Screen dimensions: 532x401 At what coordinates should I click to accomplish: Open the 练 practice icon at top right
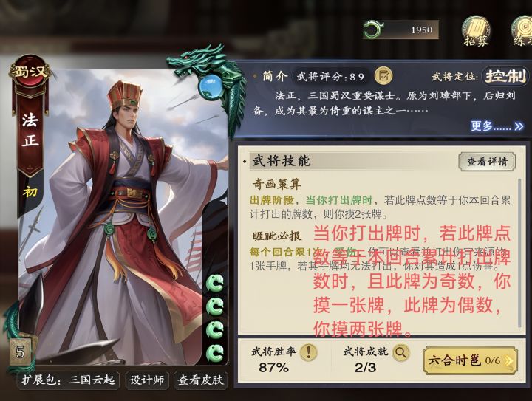tap(522, 32)
